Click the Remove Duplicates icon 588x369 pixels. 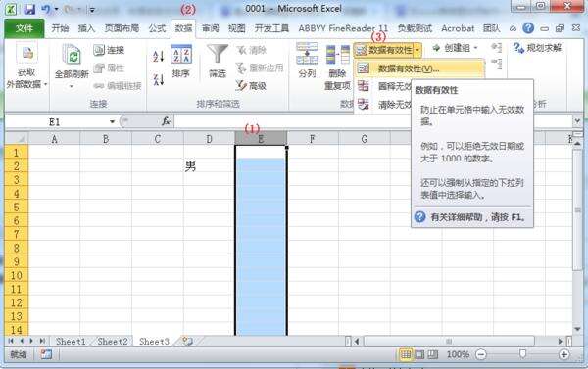point(337,55)
